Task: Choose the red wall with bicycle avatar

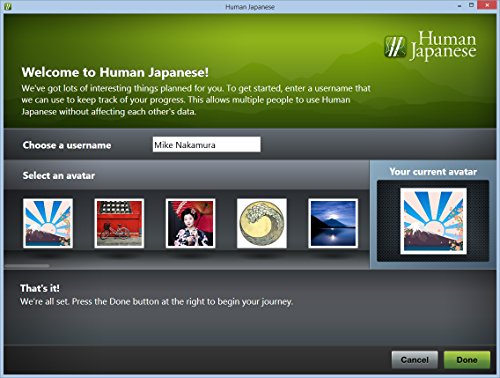Action: 119,223
